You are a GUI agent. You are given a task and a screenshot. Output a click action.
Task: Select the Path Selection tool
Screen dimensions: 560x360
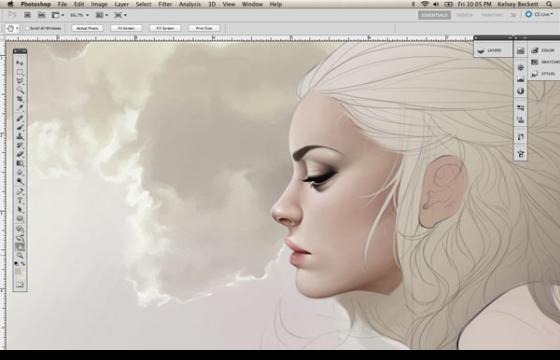20,209
